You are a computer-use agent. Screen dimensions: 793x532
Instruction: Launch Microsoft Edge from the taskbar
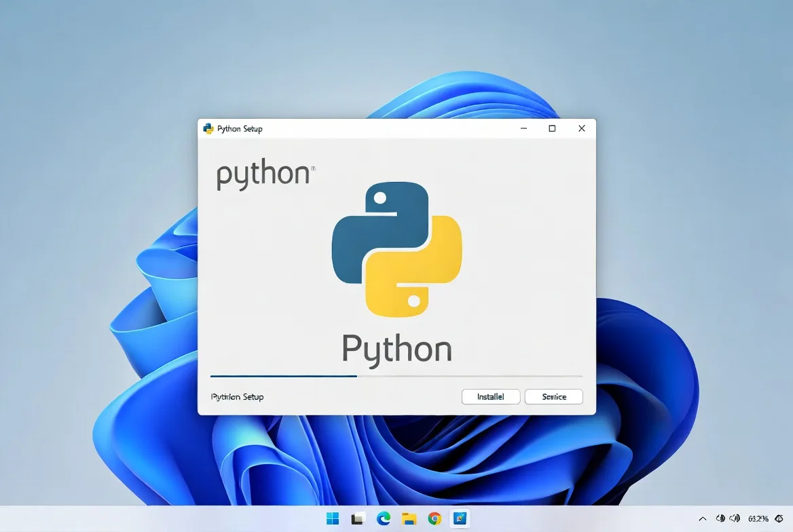(384, 518)
